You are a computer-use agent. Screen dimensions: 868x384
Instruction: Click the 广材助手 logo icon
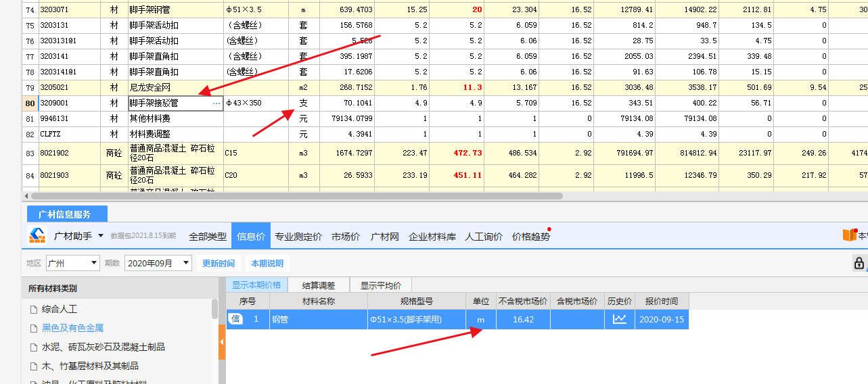37,236
